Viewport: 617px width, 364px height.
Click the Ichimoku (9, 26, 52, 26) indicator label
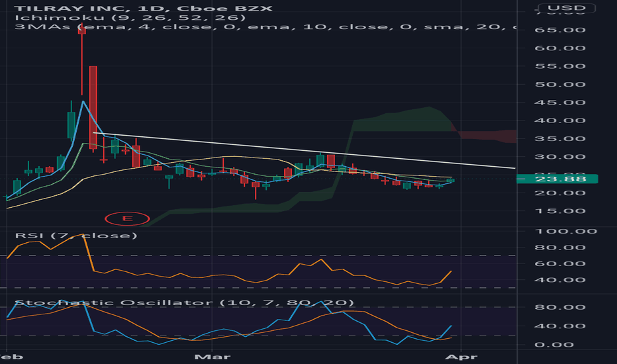[130, 18]
